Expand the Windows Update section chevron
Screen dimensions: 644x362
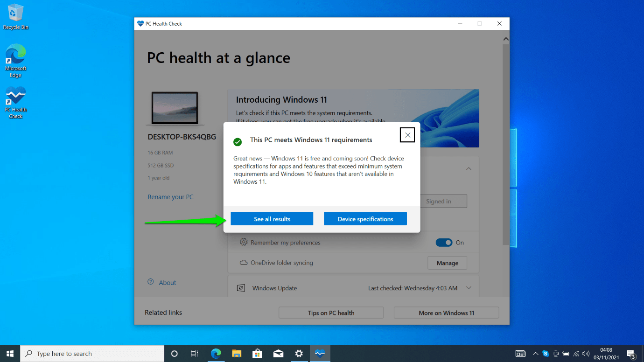pyautogui.click(x=469, y=288)
